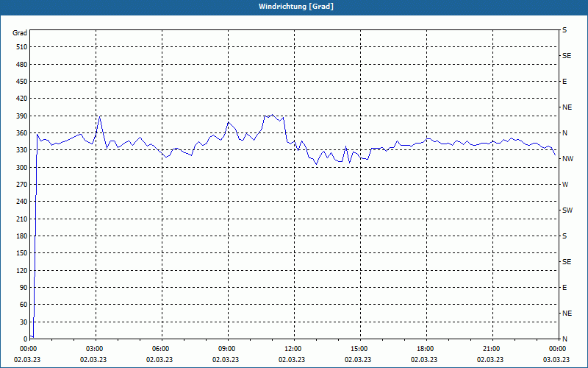Click the 15:00 time label
The image size is (588, 368).
359,349
